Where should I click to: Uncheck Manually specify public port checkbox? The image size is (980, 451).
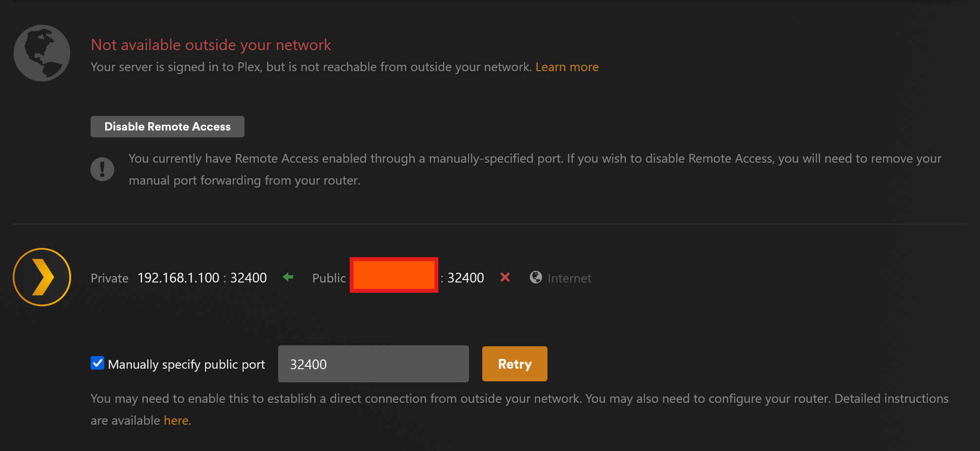(97, 363)
